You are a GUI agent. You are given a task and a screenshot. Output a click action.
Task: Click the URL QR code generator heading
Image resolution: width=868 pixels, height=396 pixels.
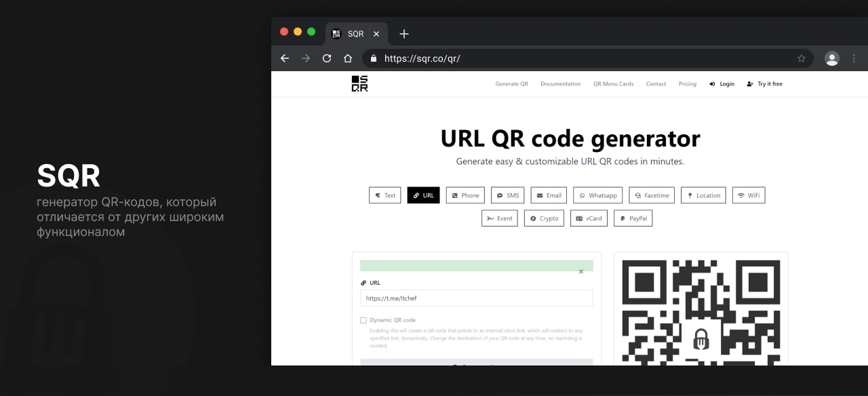point(570,138)
